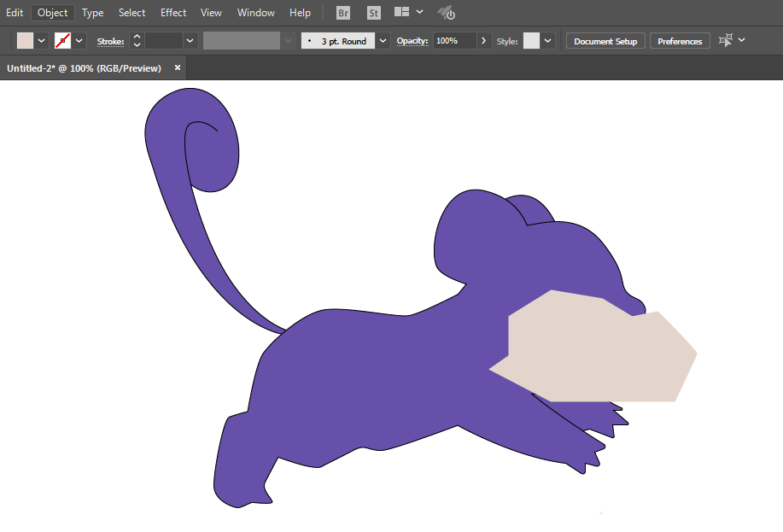The width and height of the screenshot is (783, 532).
Task: Click the Align to selection icon
Action: [726, 40]
